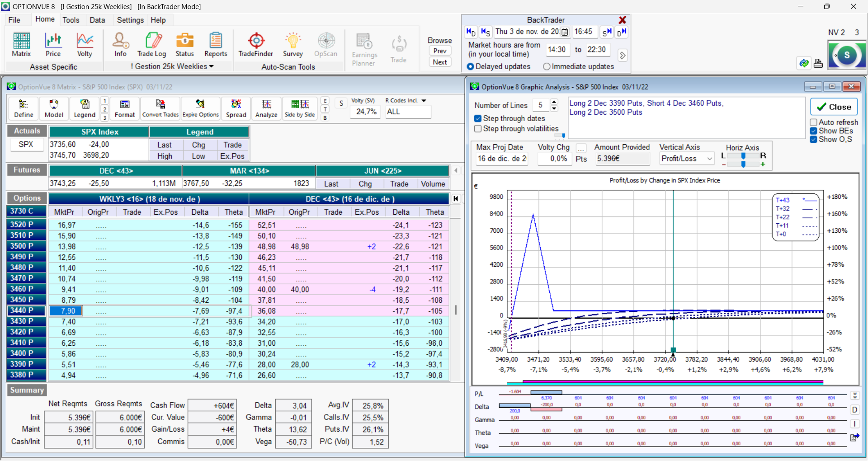Image resolution: width=868 pixels, height=461 pixels.
Task: Open the Trade Log
Action: (x=152, y=45)
